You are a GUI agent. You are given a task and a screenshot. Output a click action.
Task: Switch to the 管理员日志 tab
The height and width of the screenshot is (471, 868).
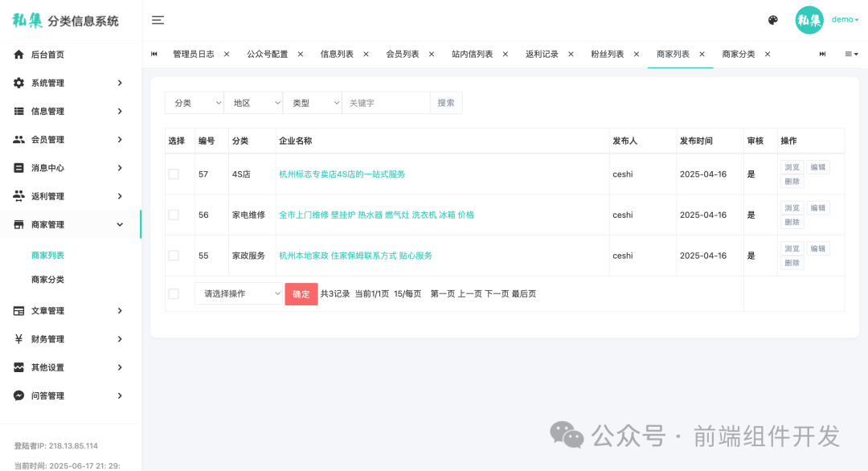pos(193,54)
